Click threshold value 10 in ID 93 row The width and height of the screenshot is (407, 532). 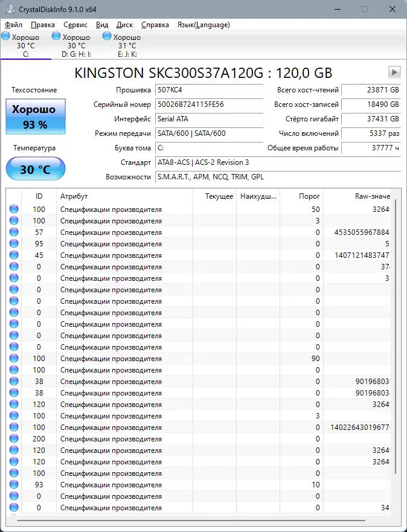coord(316,485)
